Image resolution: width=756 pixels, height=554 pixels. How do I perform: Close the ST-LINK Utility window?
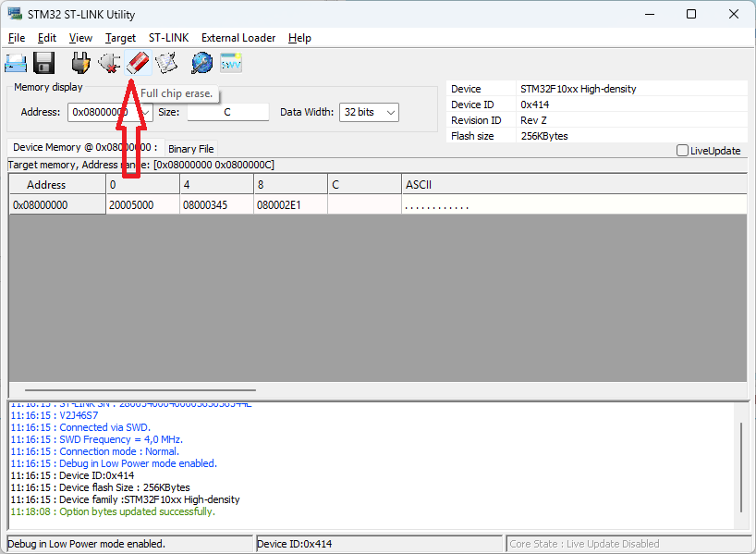click(x=733, y=14)
